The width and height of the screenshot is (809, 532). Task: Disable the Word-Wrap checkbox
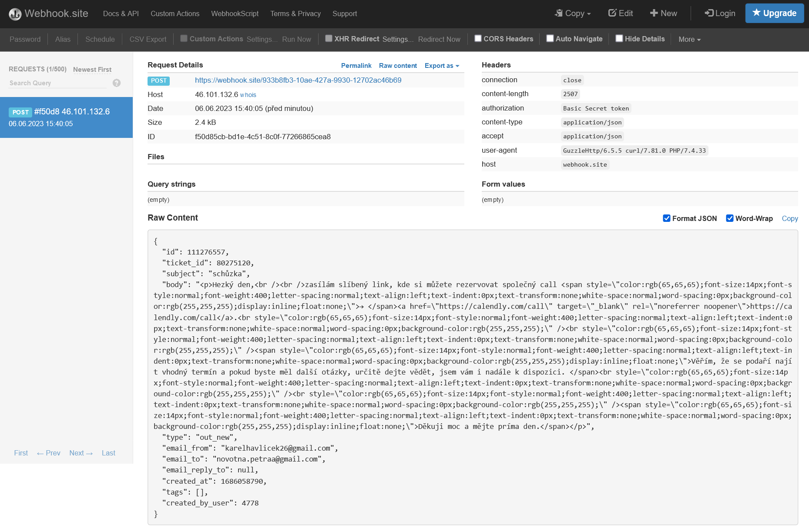click(730, 218)
